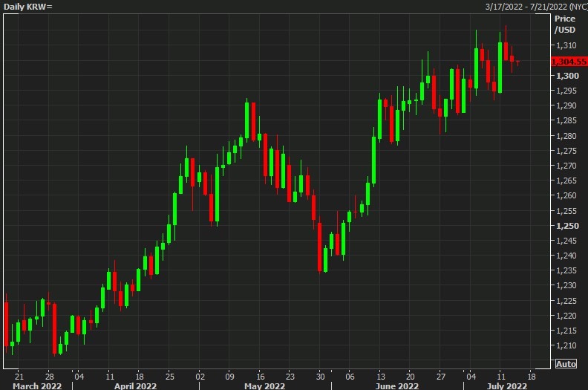Image resolution: width=588 pixels, height=390 pixels.
Task: Click the 30 date tick in May
Action: coord(320,376)
